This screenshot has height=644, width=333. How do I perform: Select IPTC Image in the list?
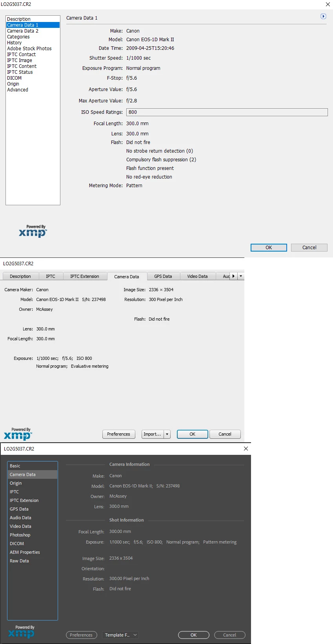click(x=33, y=60)
